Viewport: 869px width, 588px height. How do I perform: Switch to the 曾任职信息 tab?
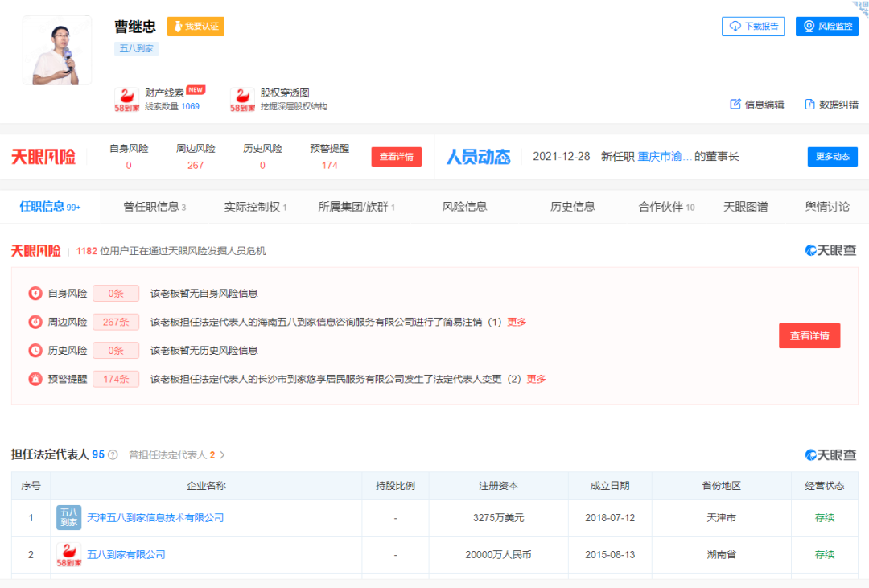(x=154, y=207)
